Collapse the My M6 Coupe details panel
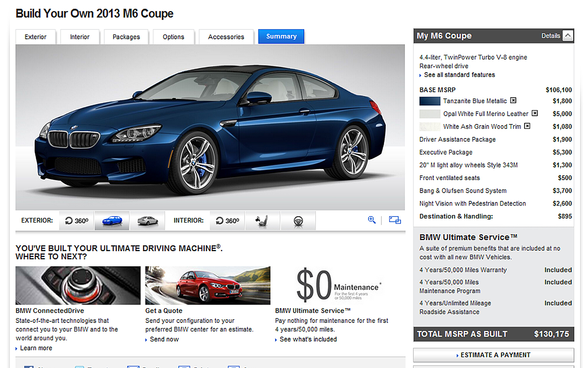This screenshot has width=588, height=368. [x=568, y=36]
